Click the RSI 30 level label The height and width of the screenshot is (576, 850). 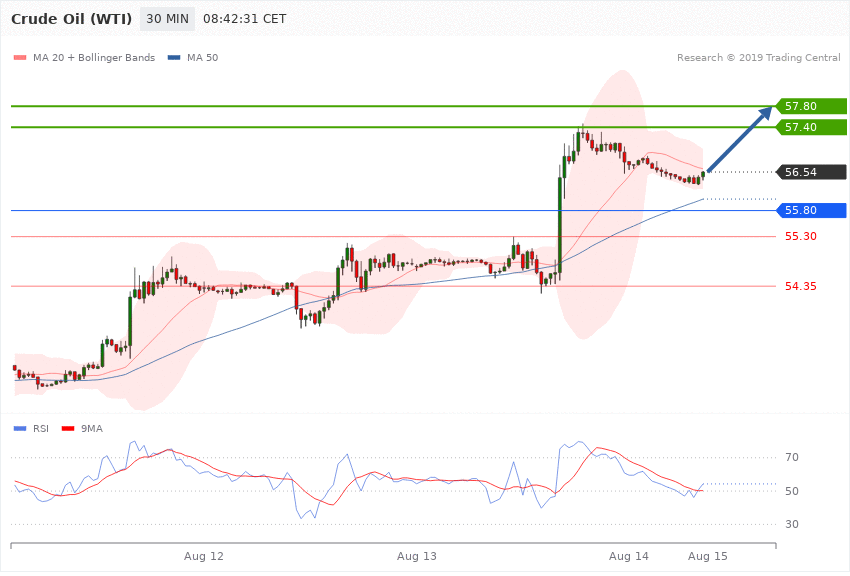(792, 525)
